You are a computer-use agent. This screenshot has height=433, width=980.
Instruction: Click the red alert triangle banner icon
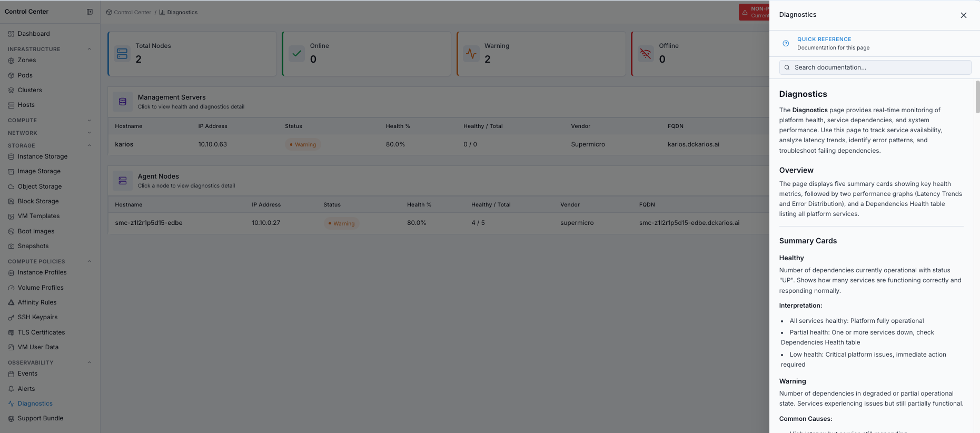(745, 12)
